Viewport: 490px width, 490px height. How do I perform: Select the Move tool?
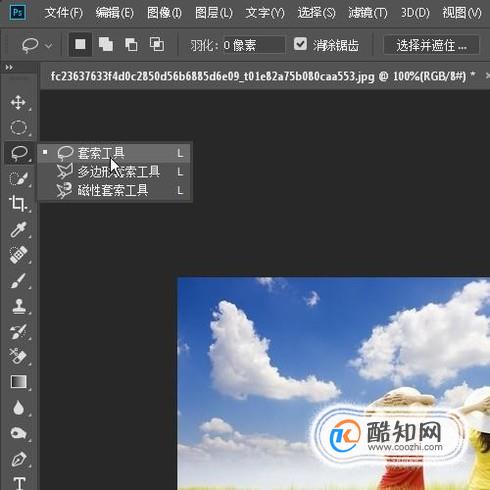pyautogui.click(x=18, y=102)
